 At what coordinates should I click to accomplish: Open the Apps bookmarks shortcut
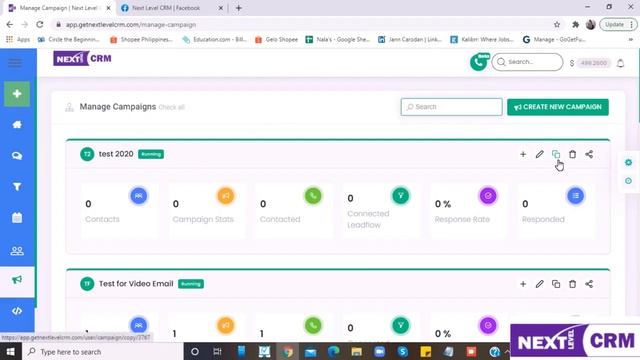[18, 40]
